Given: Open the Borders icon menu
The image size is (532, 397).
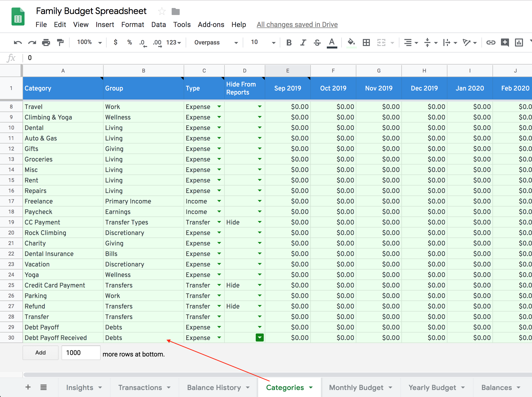Looking at the screenshot, I should [366, 42].
